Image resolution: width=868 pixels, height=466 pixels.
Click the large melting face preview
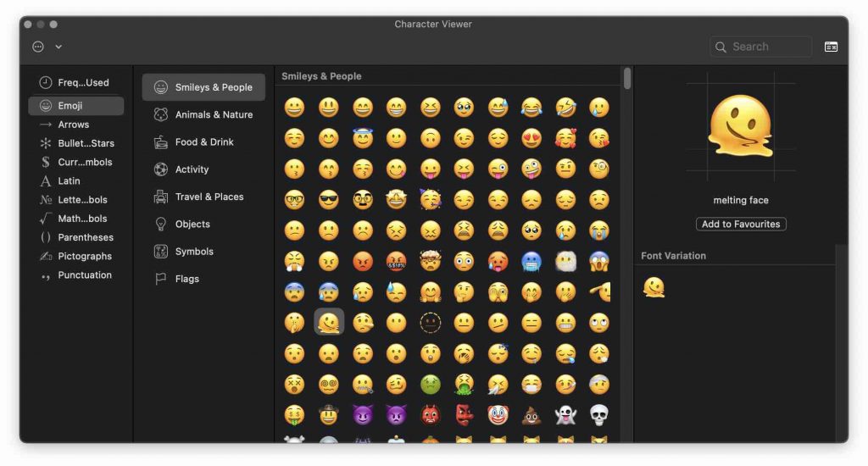(x=741, y=126)
